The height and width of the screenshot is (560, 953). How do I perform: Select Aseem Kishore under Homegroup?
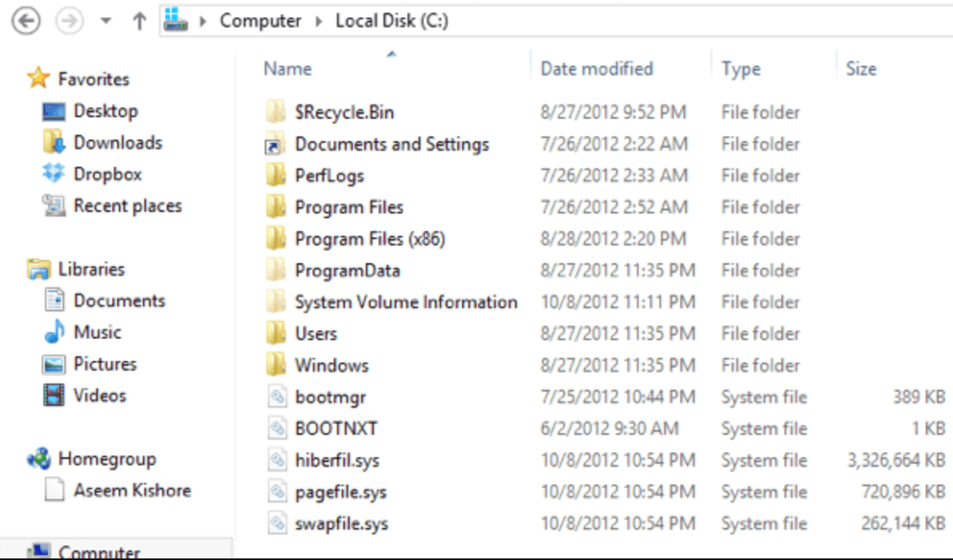[132, 490]
